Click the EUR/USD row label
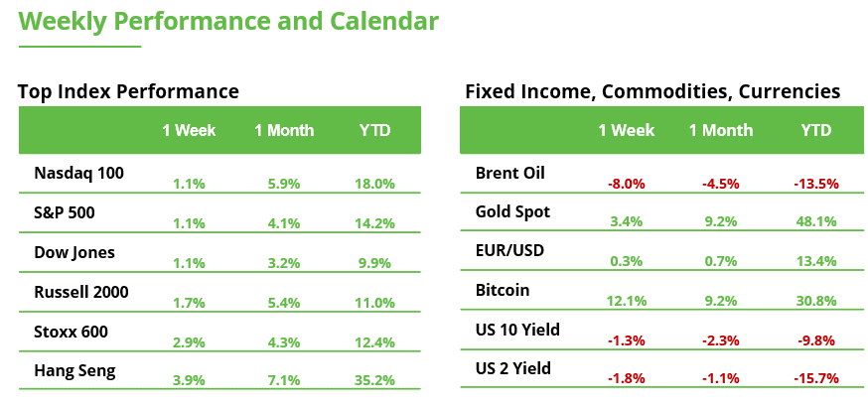The image size is (868, 406). 509,252
